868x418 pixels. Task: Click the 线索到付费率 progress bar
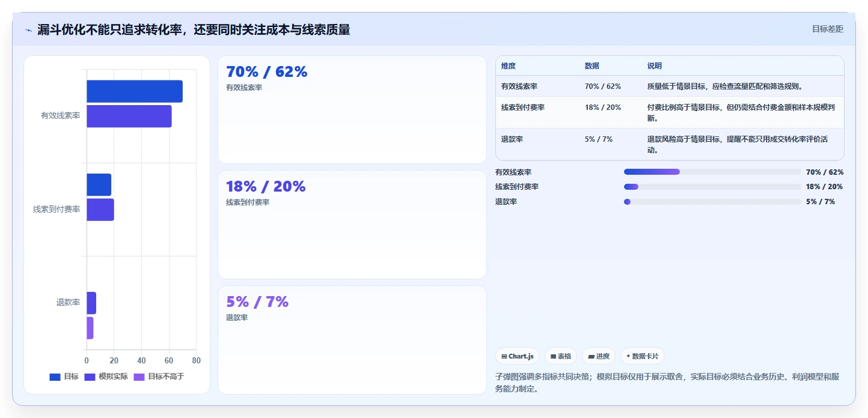(712, 187)
